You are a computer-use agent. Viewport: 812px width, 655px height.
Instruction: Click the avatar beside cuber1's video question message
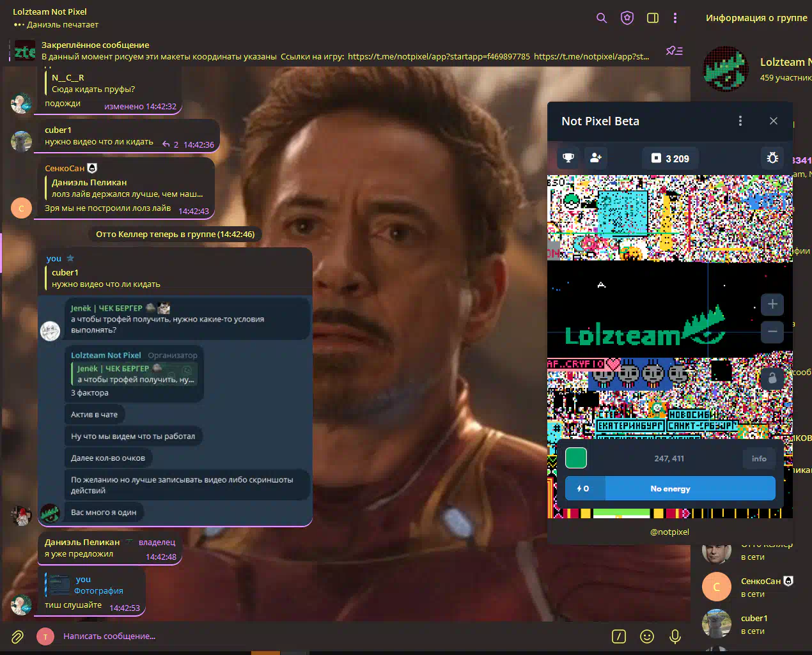click(21, 141)
